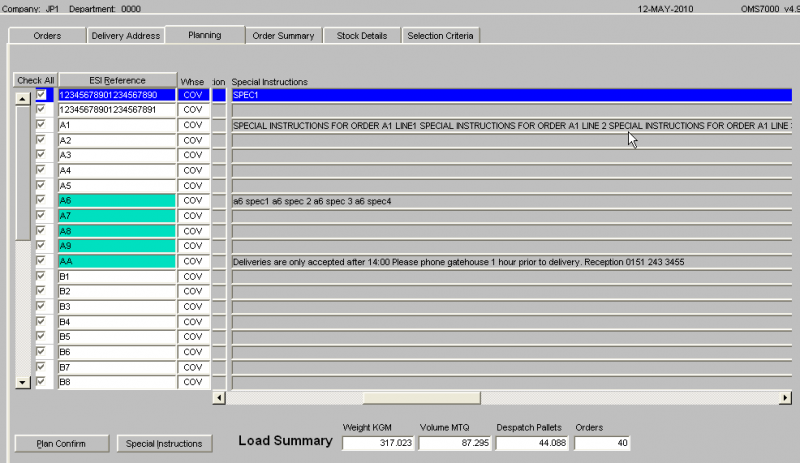Open the Orders tab
Screen dimensions: 800x463
(x=47, y=36)
